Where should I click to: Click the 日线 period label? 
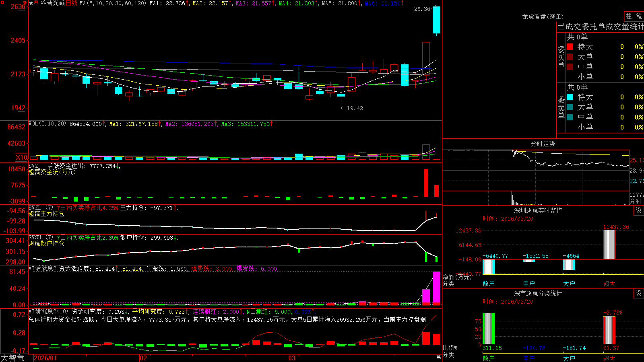click(71, 3)
